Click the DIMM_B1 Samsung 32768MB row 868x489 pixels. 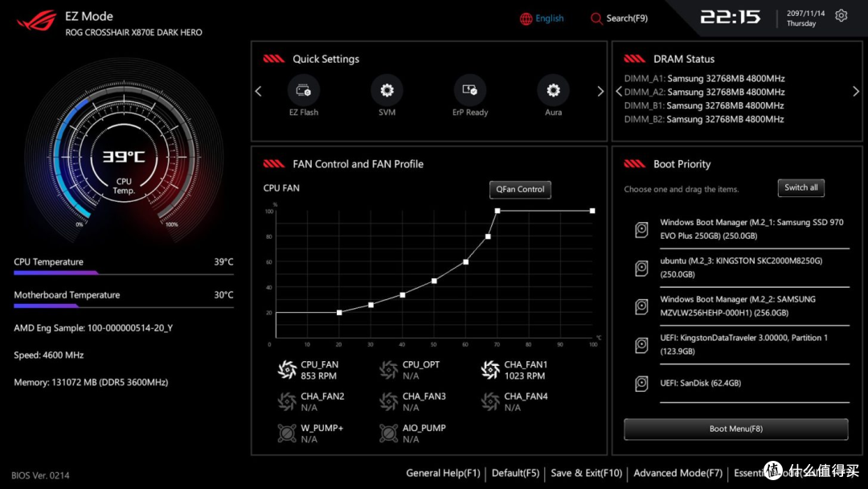pyautogui.click(x=704, y=105)
